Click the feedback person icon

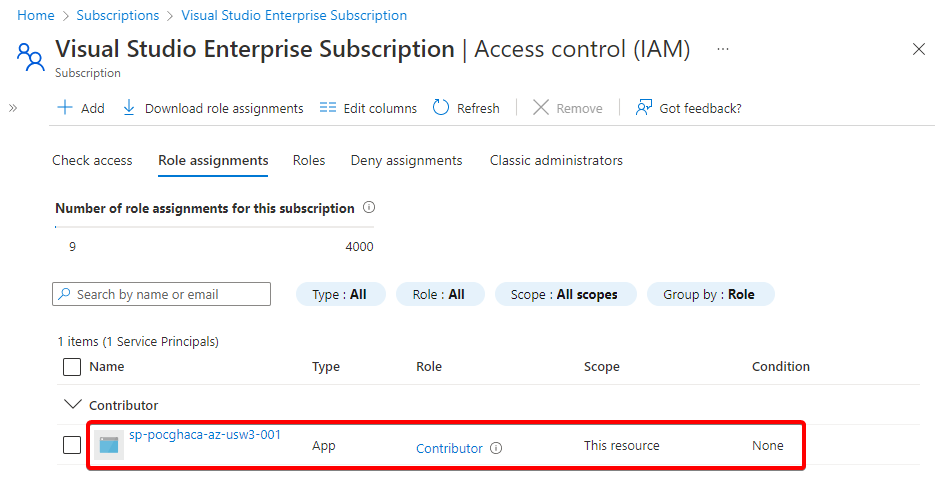point(643,108)
